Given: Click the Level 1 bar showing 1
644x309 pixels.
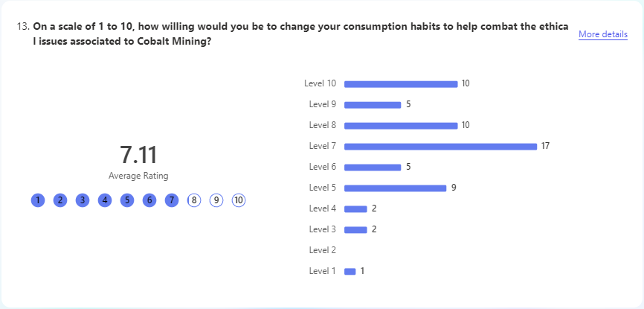Looking at the screenshot, I should [x=350, y=271].
